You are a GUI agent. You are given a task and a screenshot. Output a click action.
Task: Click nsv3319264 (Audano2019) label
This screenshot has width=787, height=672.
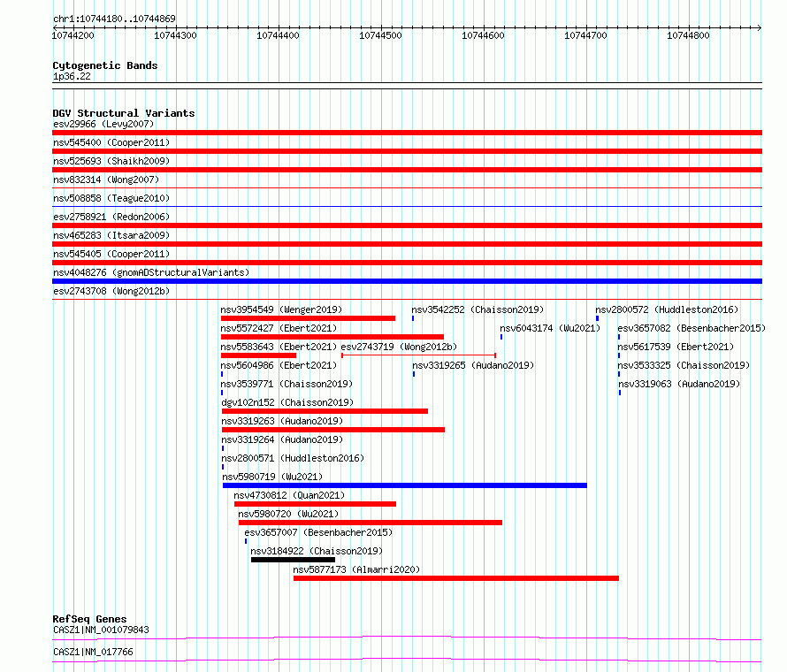tap(283, 439)
